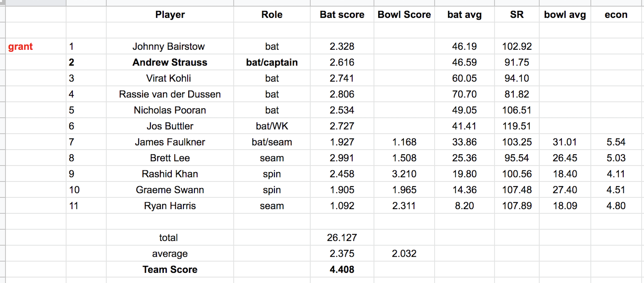Screen dimensions: 644x283
Task: Click Jos Buttler's SR value 119.51
Action: [517, 126]
